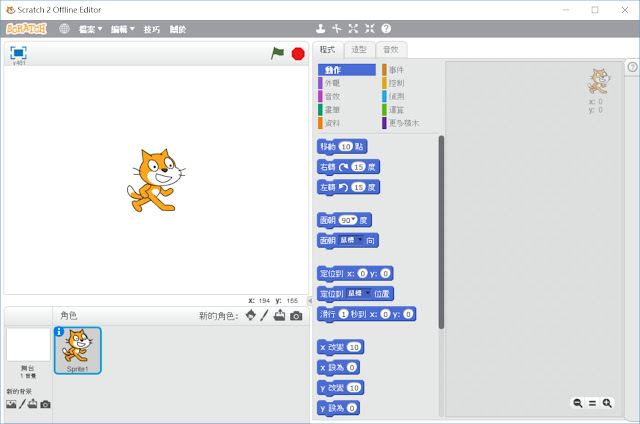The image size is (640, 424).
Task: Click the Scratch logo
Action: (x=27, y=29)
